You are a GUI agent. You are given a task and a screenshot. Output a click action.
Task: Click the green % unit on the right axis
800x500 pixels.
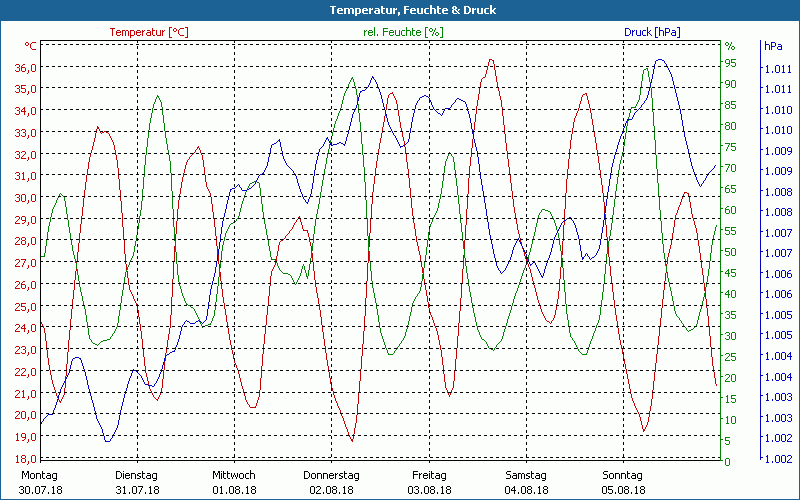point(730,46)
